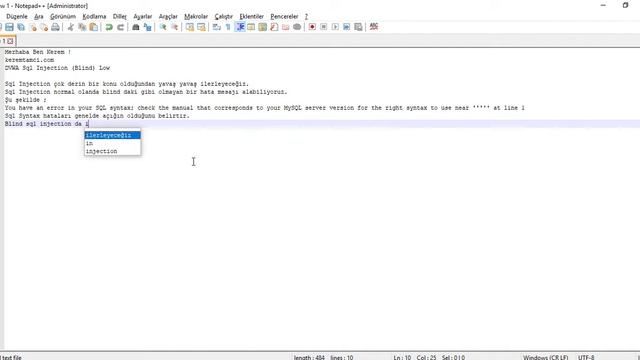Open the Görünüm menu
The image size is (640, 360).
[x=63, y=16]
